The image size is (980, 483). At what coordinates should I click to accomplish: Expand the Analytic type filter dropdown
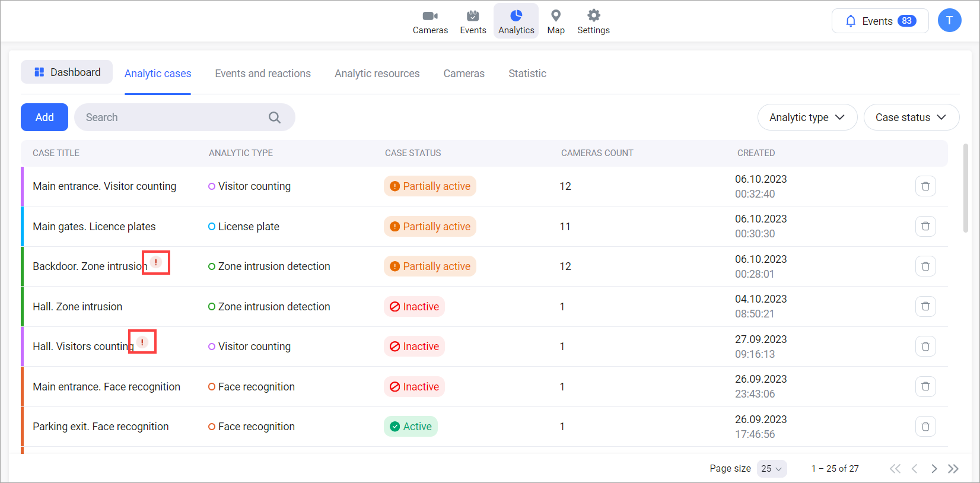[807, 117]
